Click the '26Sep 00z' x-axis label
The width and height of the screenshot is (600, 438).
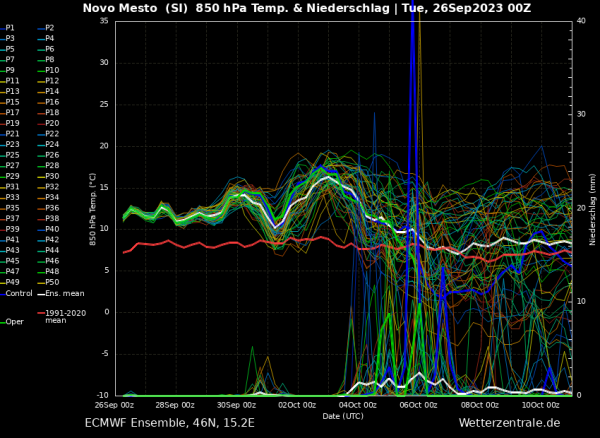[114, 405]
